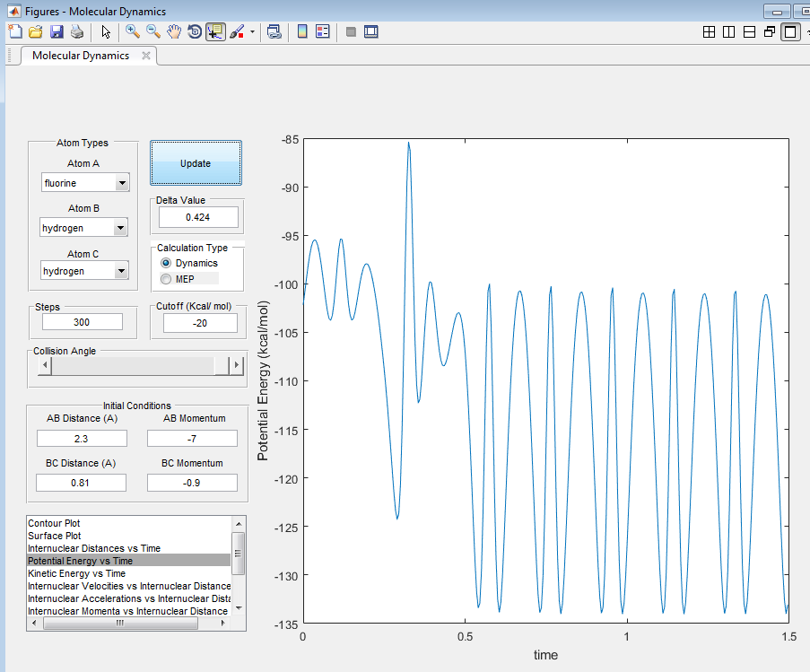Select the Pan hand tool
The height and width of the screenshot is (672, 810).
click(174, 32)
